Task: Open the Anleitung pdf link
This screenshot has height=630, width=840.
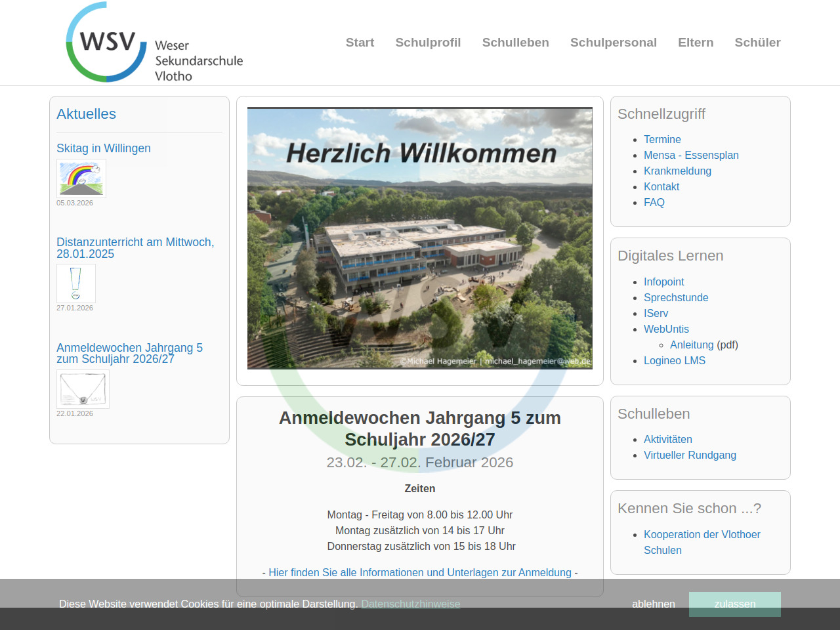Action: tap(692, 345)
